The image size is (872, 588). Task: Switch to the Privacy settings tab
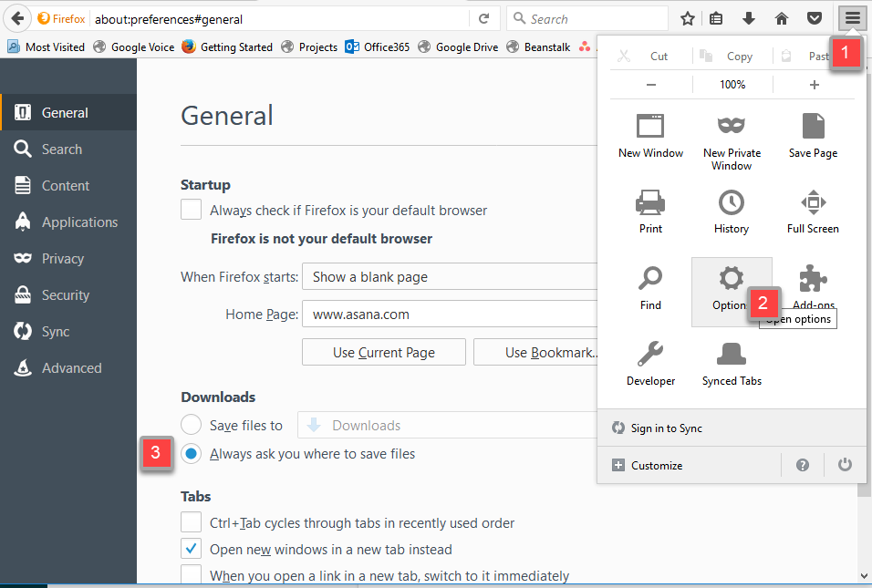click(62, 259)
